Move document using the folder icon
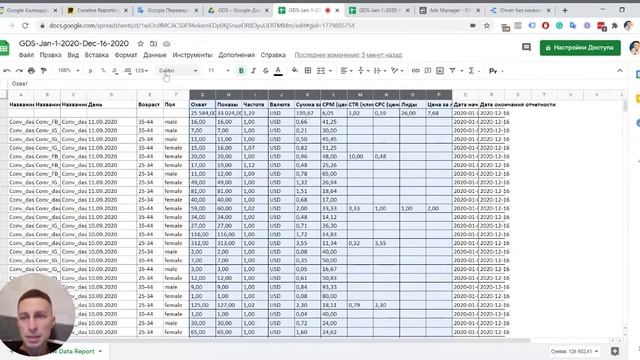Image resolution: width=640 pixels, height=360 pixels. coord(153,44)
